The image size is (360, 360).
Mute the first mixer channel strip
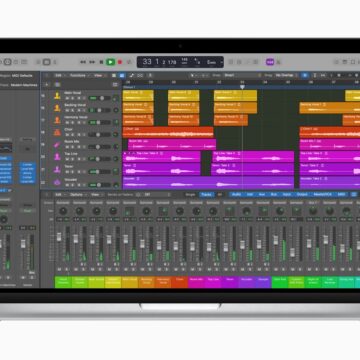point(59,269)
